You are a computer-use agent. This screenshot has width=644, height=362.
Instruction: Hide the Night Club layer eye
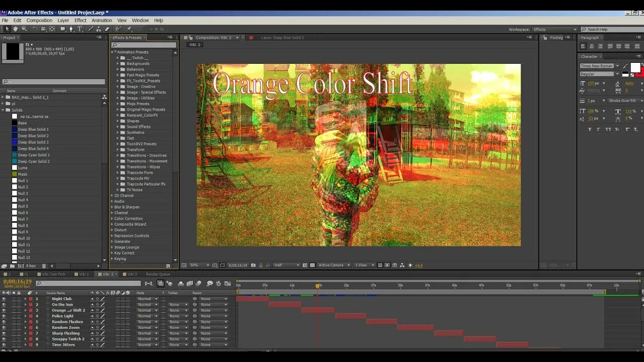tap(4, 299)
